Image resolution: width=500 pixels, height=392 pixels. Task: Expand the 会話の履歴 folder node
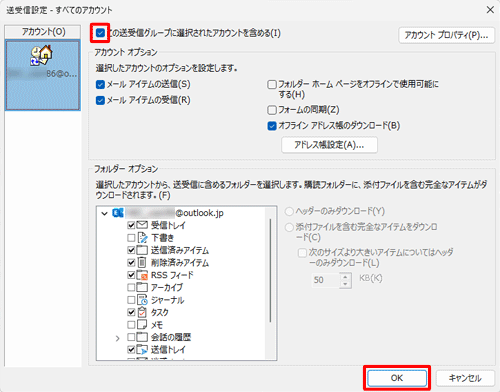coord(117,338)
